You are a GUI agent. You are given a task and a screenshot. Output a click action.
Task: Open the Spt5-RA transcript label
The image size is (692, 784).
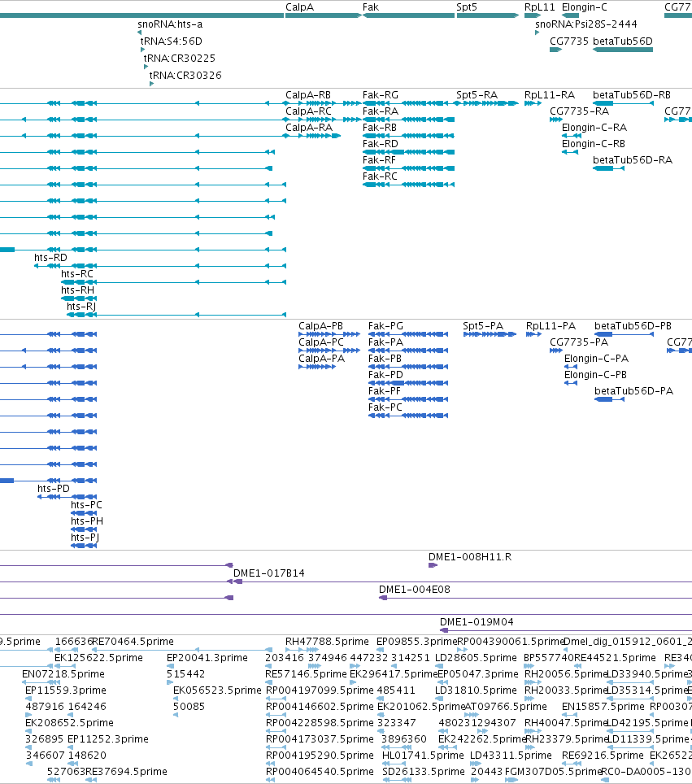click(477, 95)
